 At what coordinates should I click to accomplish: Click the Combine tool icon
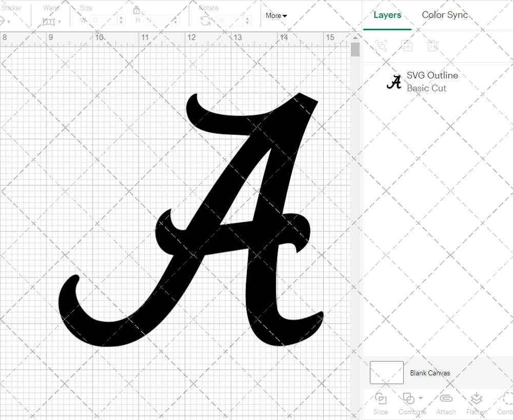pyautogui.click(x=409, y=398)
